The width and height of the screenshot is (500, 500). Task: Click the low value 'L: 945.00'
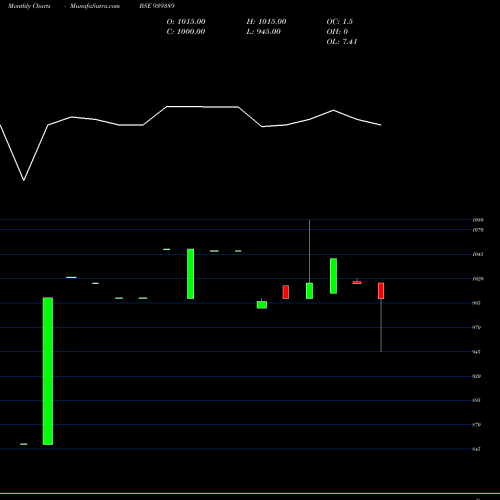(263, 32)
